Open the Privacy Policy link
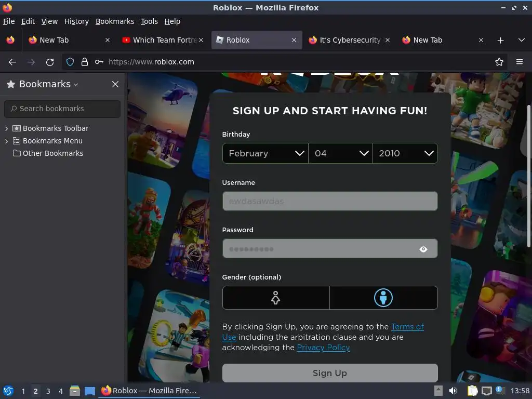Viewport: 532px width, 399px height. click(x=323, y=348)
